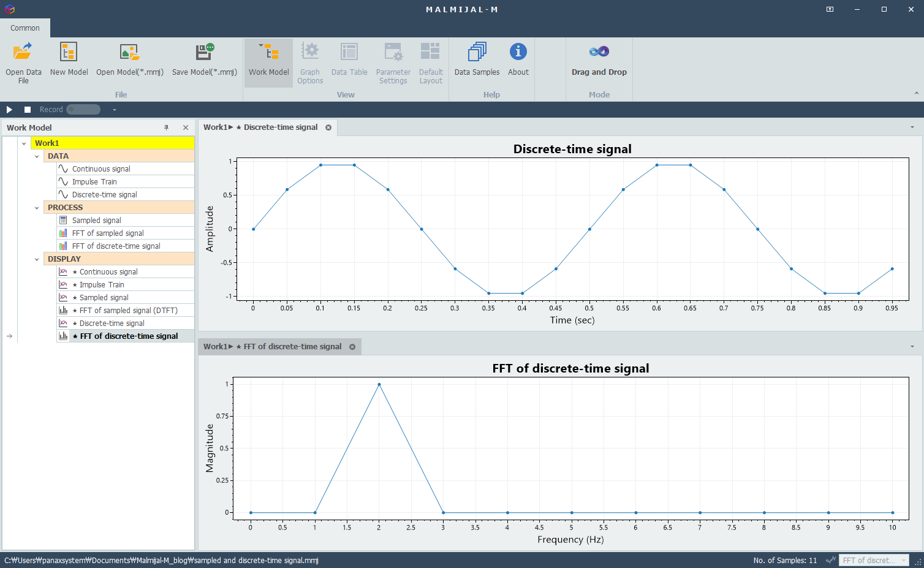Collapse the DATA group
The image size is (924, 568).
pos(37,156)
